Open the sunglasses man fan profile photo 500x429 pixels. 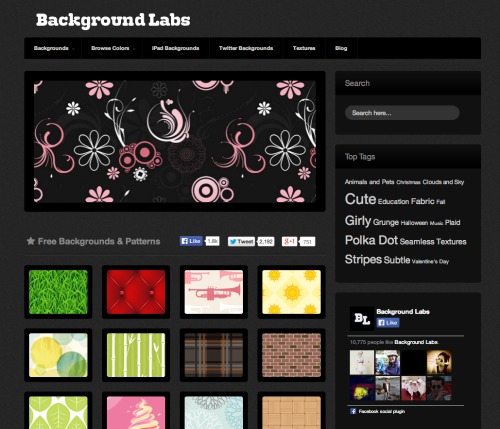pos(439,388)
